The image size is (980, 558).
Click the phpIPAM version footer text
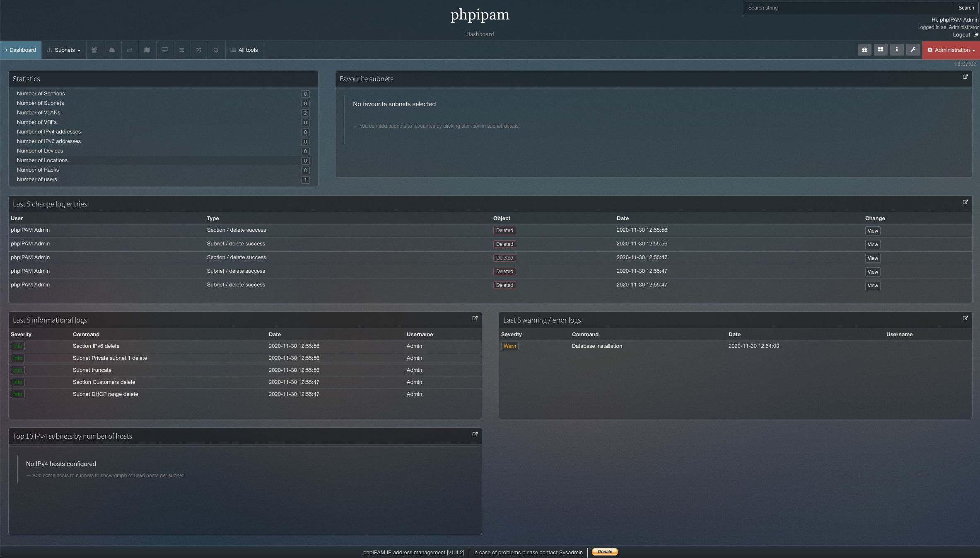click(413, 552)
